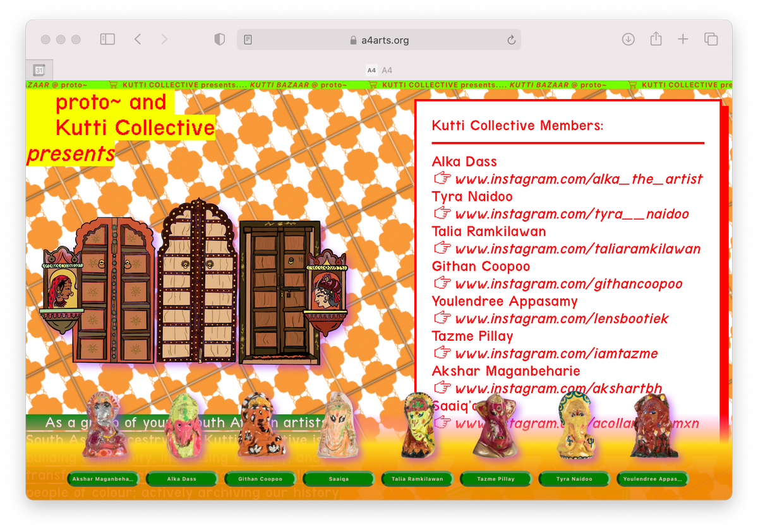The height and width of the screenshot is (532, 758).
Task: Click the reload icon in the address bar
Action: tap(511, 39)
